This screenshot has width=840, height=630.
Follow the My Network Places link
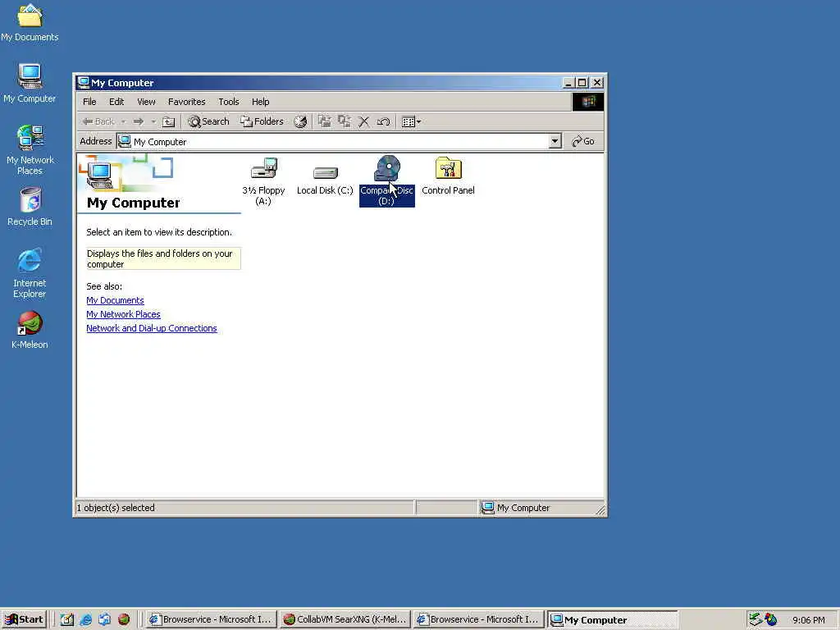pos(123,314)
